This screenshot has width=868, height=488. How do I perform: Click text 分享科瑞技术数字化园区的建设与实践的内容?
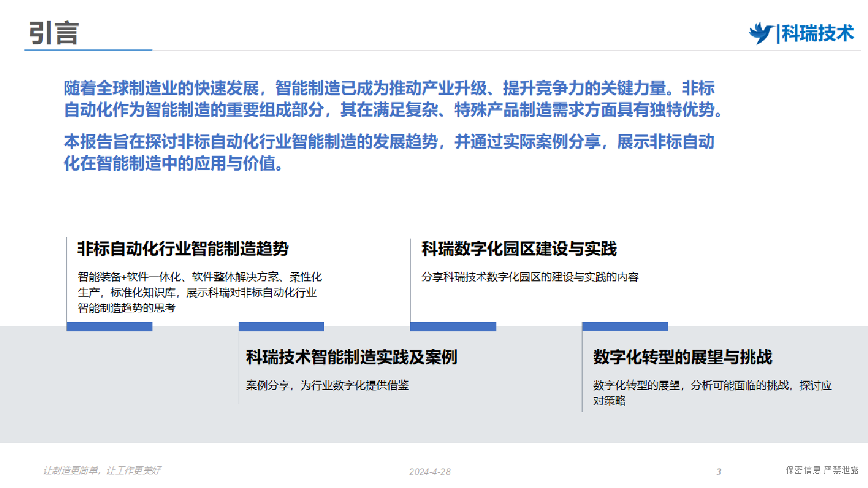(x=530, y=277)
